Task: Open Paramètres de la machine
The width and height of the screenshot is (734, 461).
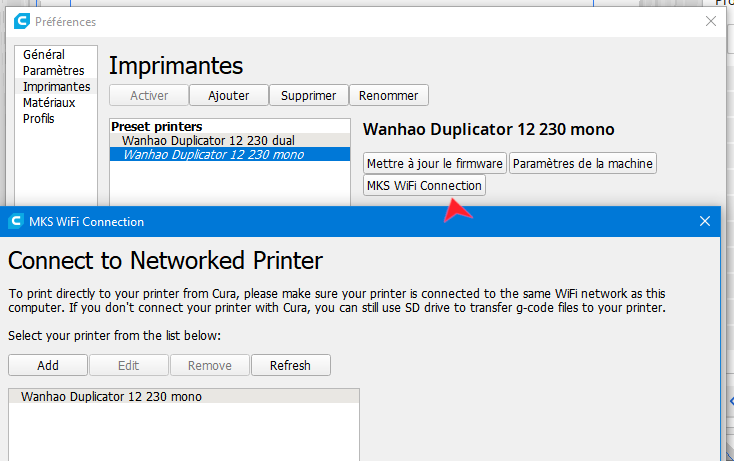Action: click(583, 163)
